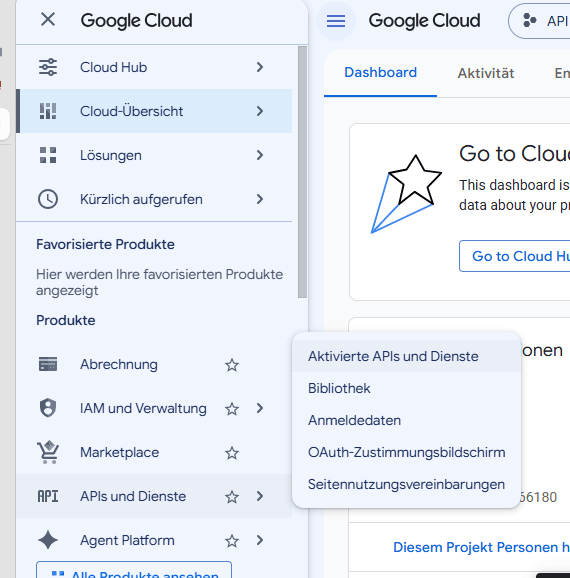
Task: Open the Diesem Projekt Personen link
Action: (x=482, y=547)
